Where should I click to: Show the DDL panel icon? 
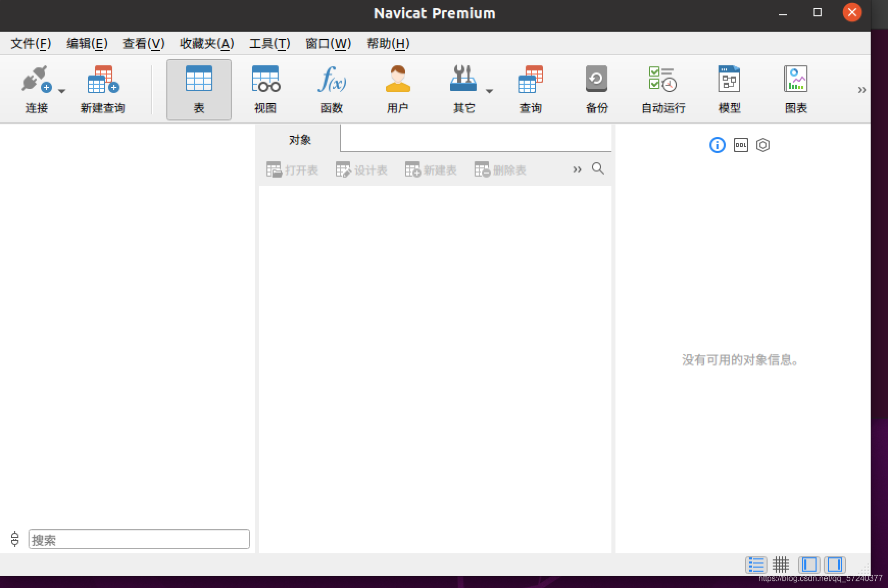(x=741, y=145)
